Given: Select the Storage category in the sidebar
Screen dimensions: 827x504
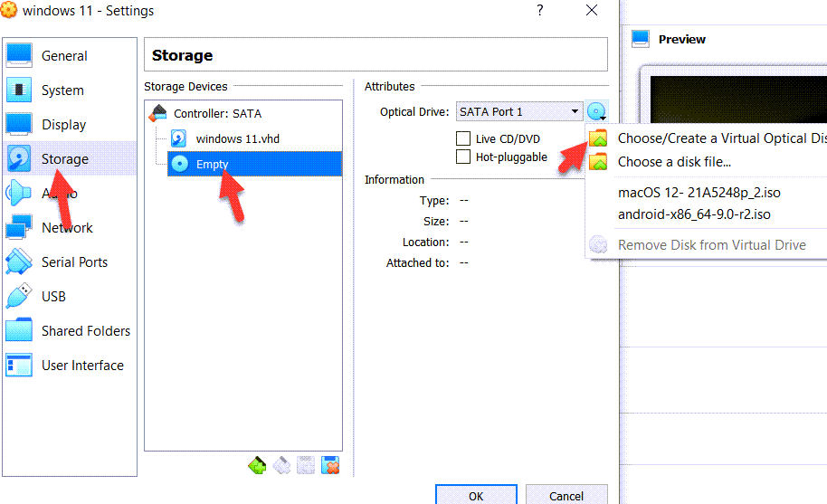Looking at the screenshot, I should tap(70, 158).
